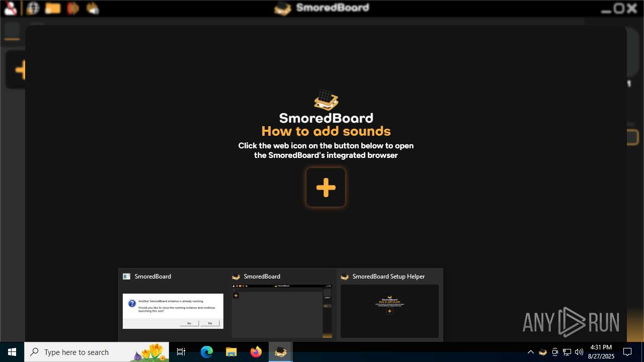Close the SmoredBoard window
Image resolution: width=644 pixels, height=362 pixels.
(632, 9)
